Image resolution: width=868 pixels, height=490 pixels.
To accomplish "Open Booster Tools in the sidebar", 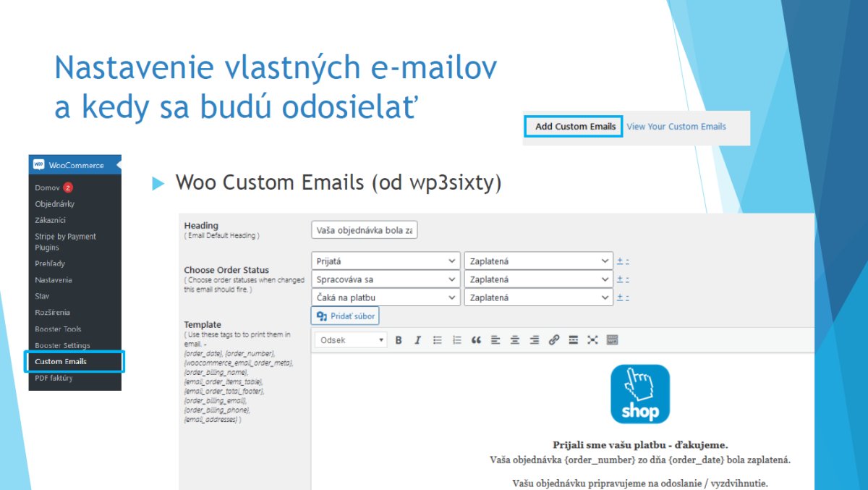I will [x=59, y=329].
